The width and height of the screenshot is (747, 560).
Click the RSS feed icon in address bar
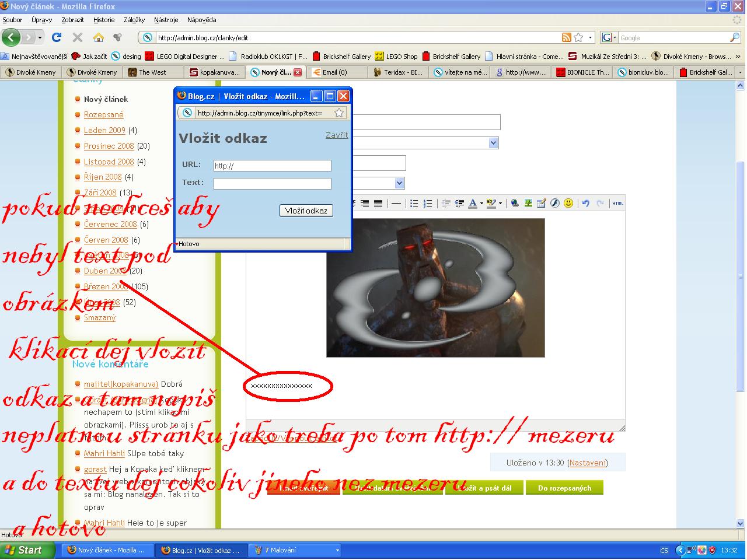click(566, 37)
